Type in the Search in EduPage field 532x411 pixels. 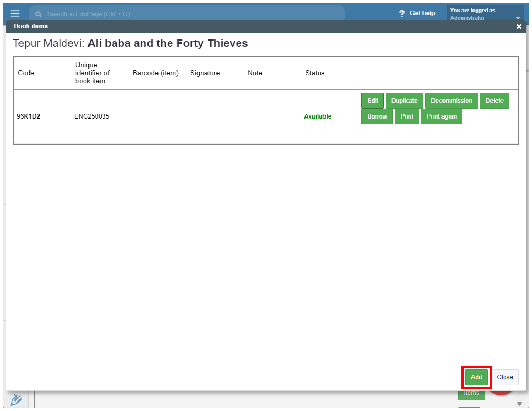[x=190, y=14]
